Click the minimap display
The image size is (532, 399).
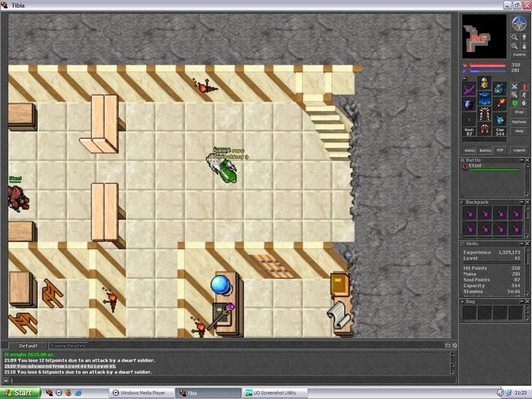pos(484,37)
